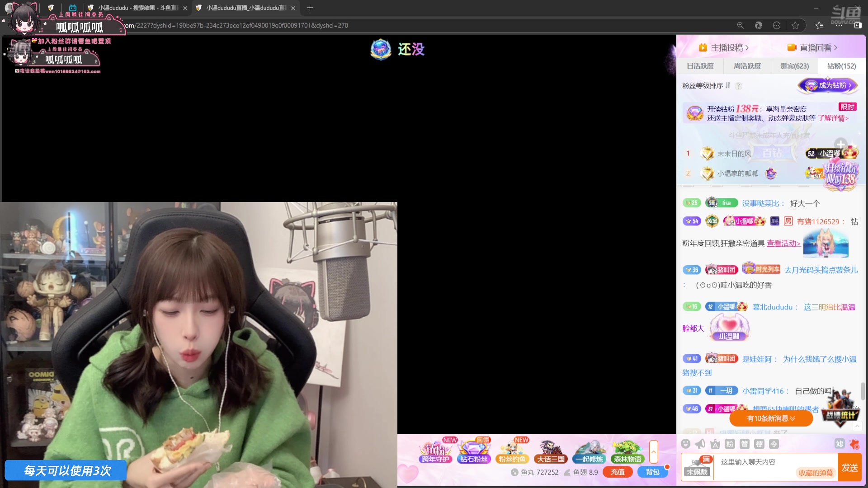Open browser settings and more menu
The width and height of the screenshot is (868, 488).
[x=839, y=25]
